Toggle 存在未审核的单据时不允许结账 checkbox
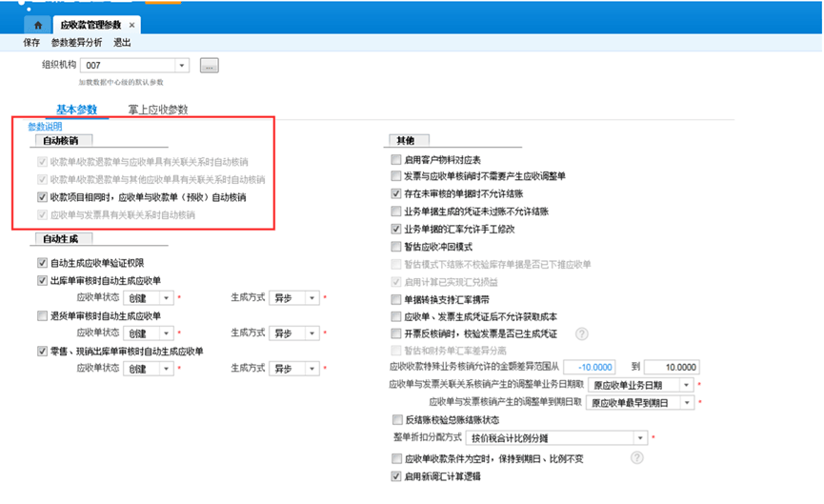The image size is (824, 504). tap(396, 193)
